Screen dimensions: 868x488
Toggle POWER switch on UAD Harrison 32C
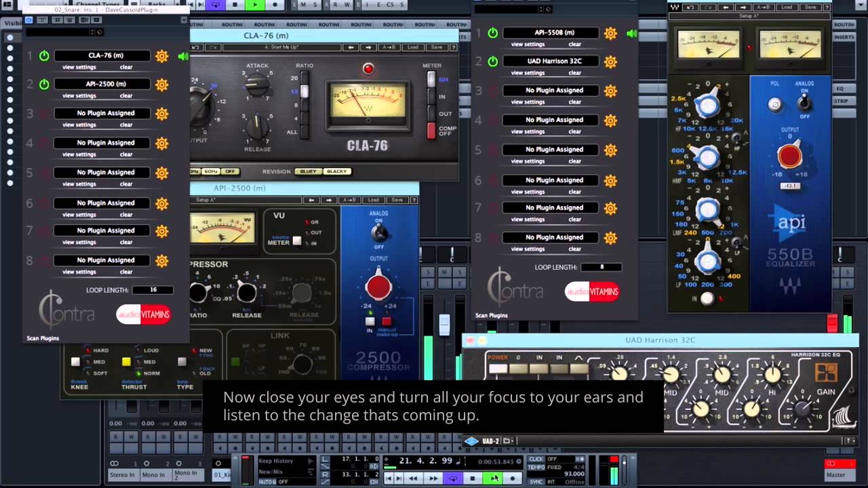(x=498, y=369)
